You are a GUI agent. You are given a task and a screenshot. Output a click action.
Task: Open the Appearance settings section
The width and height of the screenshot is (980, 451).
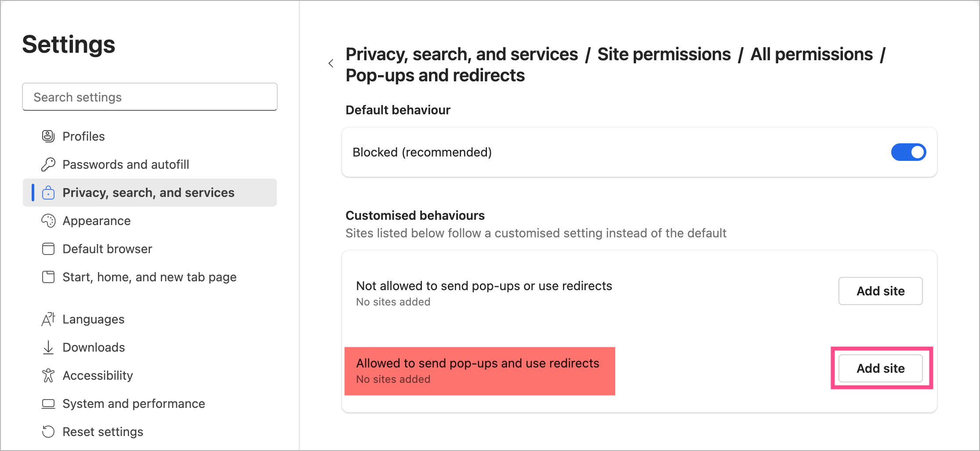tap(97, 221)
